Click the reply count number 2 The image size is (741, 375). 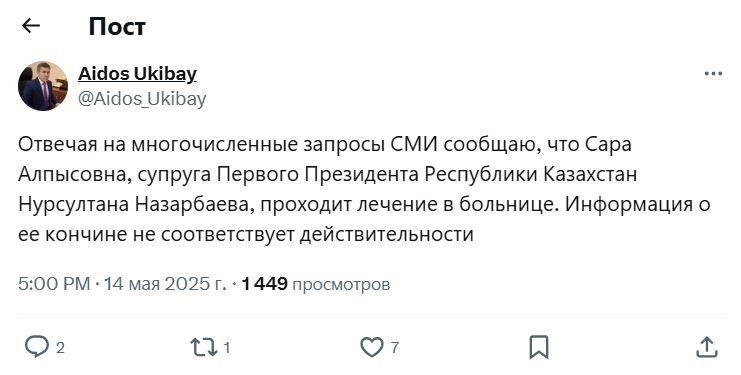(x=60, y=348)
